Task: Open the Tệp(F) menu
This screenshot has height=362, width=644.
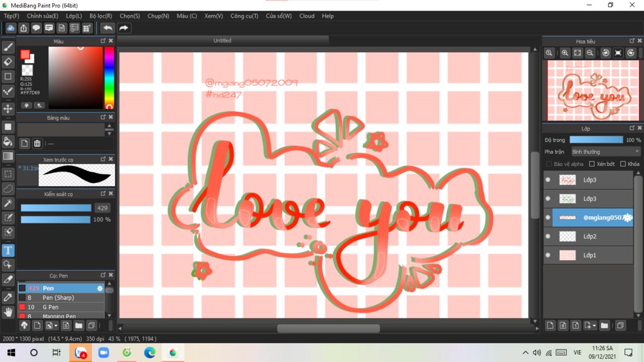Action: point(11,16)
